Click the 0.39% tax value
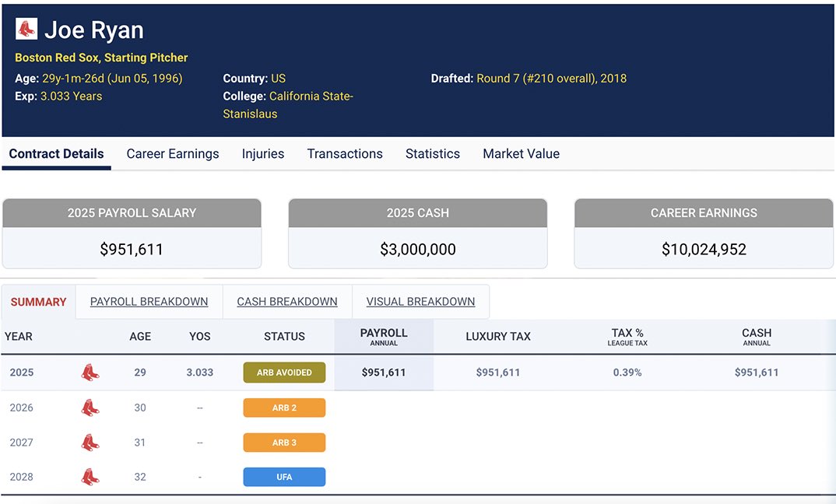Viewport: 836px width, 504px height. pos(627,373)
